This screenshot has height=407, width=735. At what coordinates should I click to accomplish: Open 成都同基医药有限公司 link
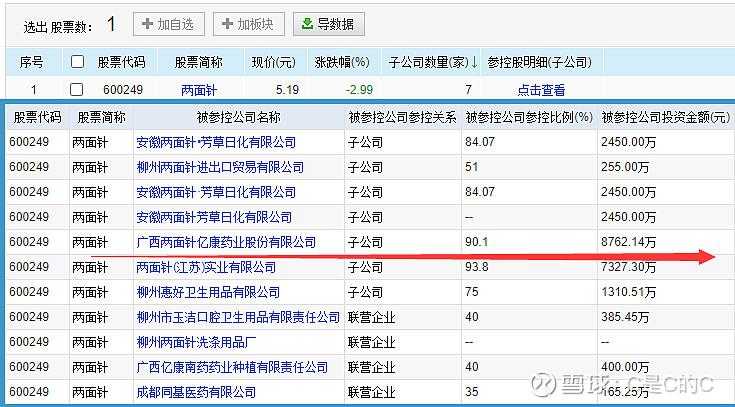[x=196, y=392]
